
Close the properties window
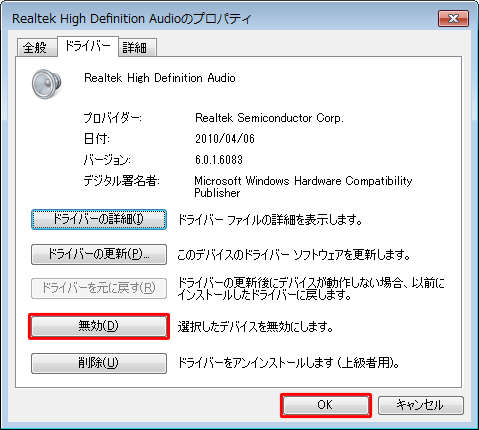click(453, 18)
